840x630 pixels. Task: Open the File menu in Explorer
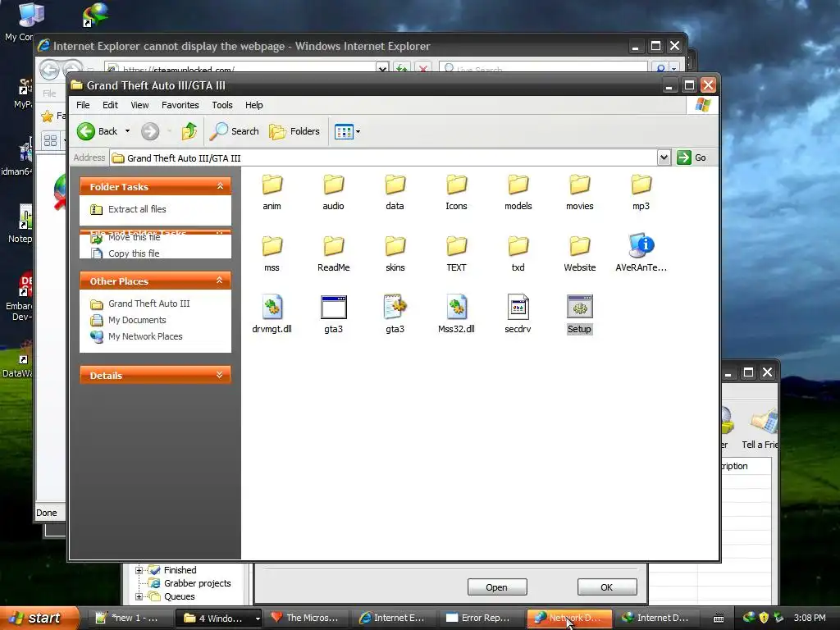83,105
